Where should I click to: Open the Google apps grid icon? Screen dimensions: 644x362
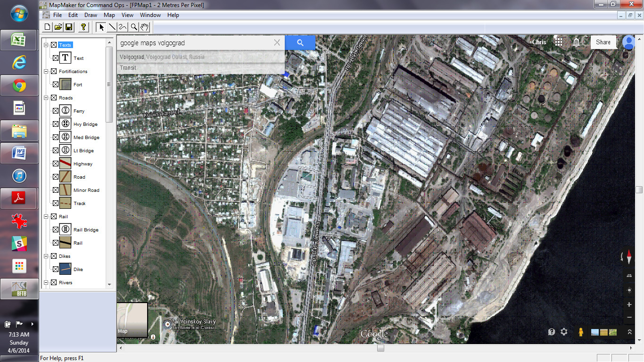pos(559,42)
